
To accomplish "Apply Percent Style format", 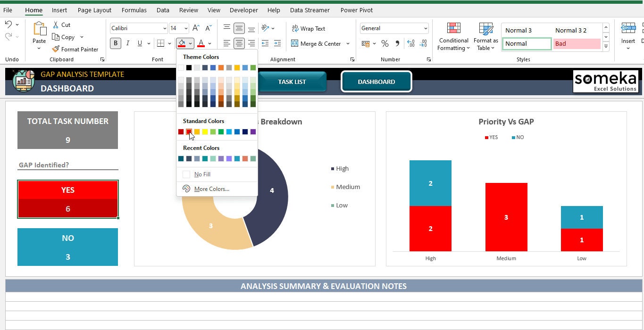I will point(385,43).
